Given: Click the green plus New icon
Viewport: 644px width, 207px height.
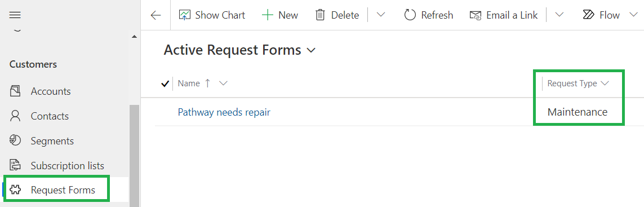Looking at the screenshot, I should (268, 15).
